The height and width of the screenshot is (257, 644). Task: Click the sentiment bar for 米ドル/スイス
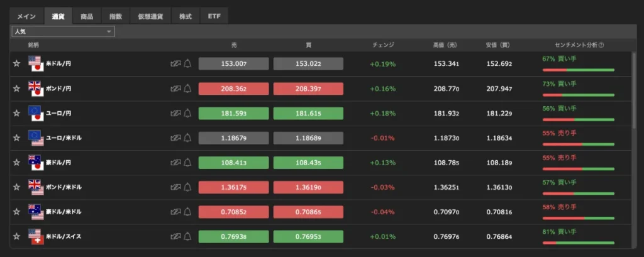tap(578, 242)
